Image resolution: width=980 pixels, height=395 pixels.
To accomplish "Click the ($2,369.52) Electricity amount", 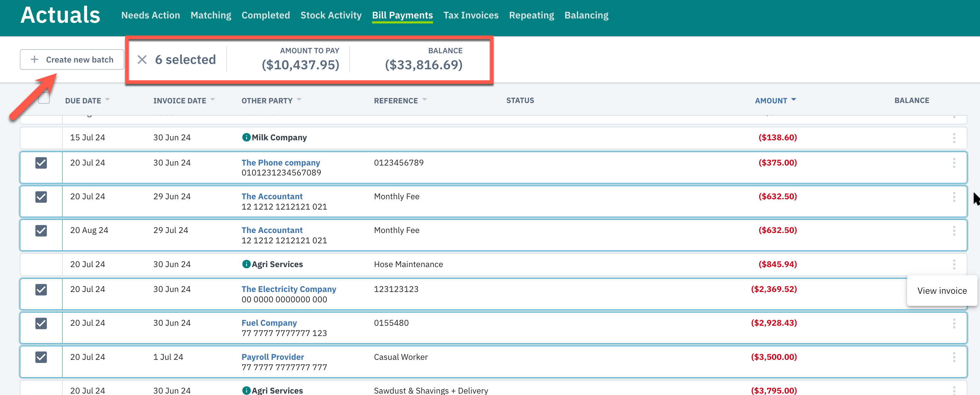I will 774,289.
